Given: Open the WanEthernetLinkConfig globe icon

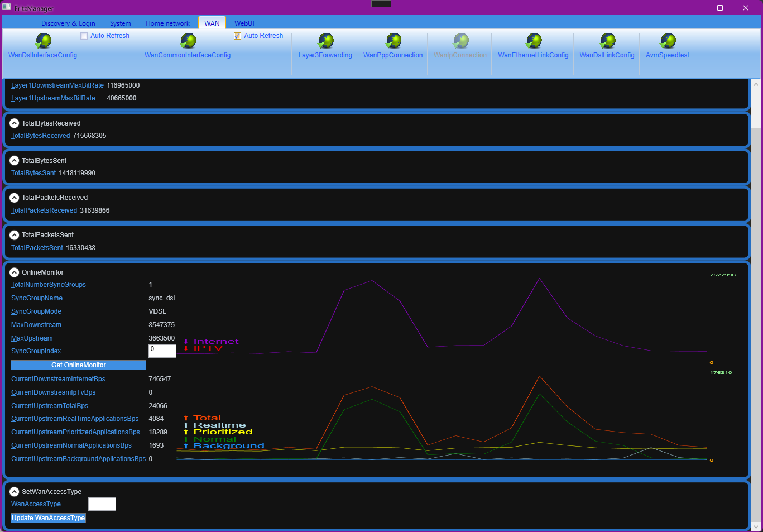Looking at the screenshot, I should [x=534, y=41].
